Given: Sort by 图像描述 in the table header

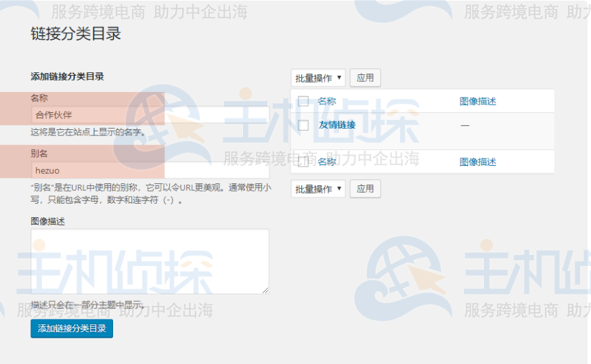Looking at the screenshot, I should tap(477, 101).
